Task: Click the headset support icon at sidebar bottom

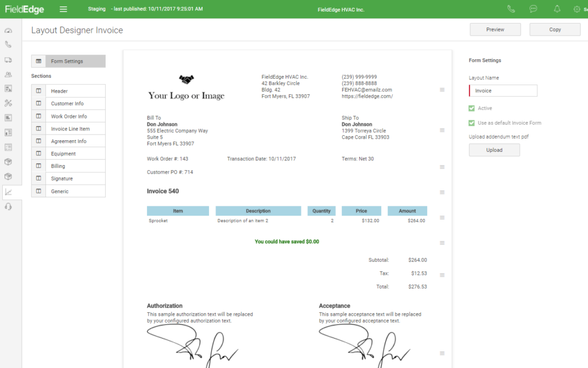Action: pyautogui.click(x=8, y=206)
